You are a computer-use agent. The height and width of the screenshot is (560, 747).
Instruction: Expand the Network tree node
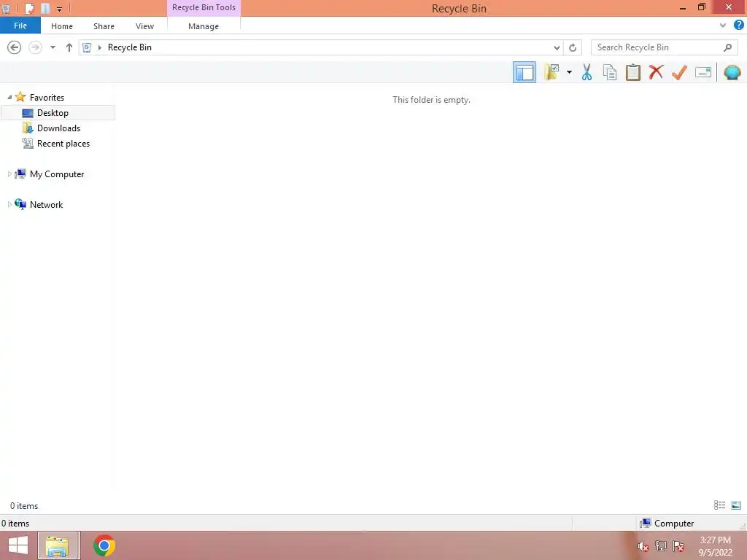point(9,205)
